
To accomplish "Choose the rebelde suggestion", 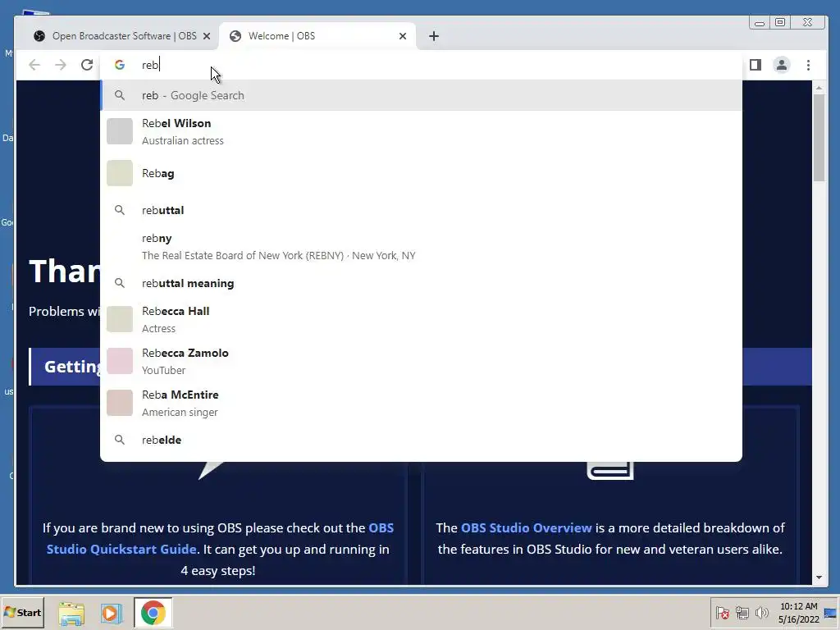I will 421,440.
